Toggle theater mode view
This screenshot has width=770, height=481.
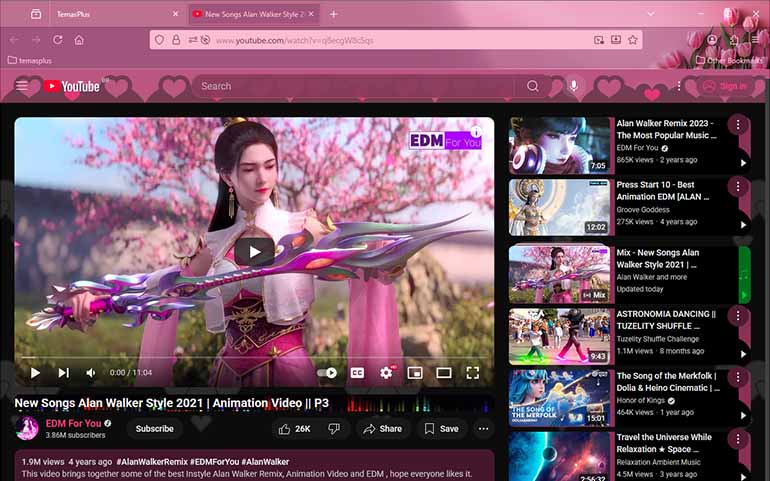pos(444,373)
